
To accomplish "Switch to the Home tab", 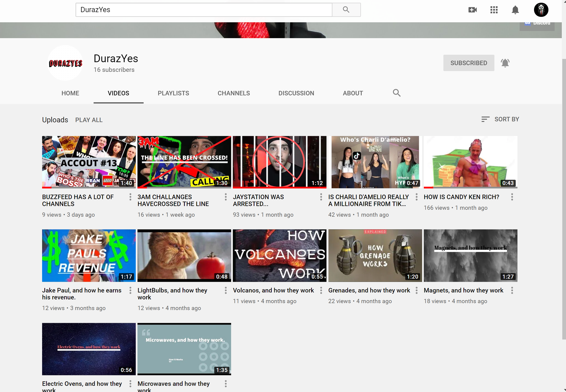I will point(70,93).
